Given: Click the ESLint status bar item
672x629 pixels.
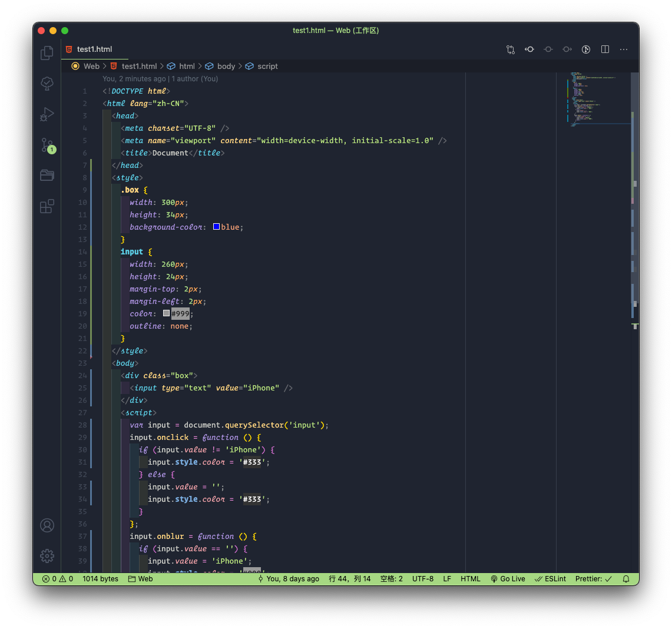Looking at the screenshot, I should coord(550,578).
